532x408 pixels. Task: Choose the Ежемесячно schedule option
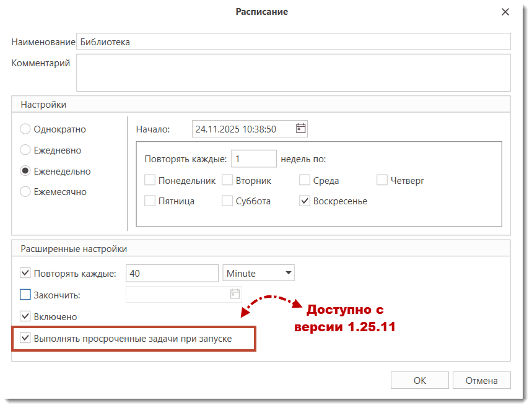click(x=25, y=192)
